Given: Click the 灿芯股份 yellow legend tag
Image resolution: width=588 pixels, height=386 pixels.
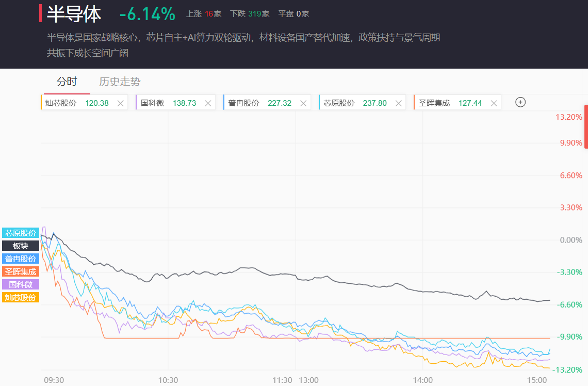Looking at the screenshot, I should (21, 297).
